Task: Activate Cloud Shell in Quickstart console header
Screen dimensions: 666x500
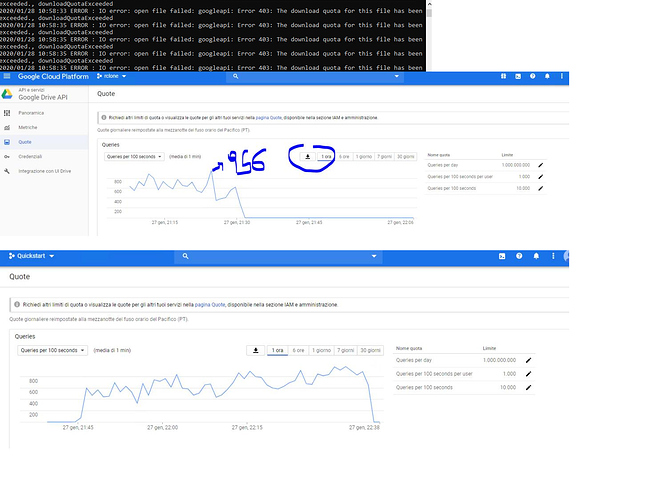Action: [502, 256]
